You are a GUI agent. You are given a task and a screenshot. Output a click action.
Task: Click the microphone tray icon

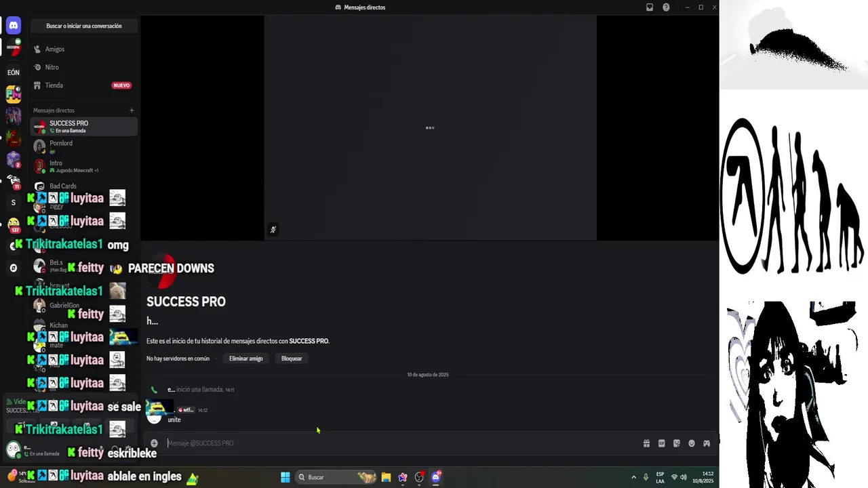click(x=646, y=477)
